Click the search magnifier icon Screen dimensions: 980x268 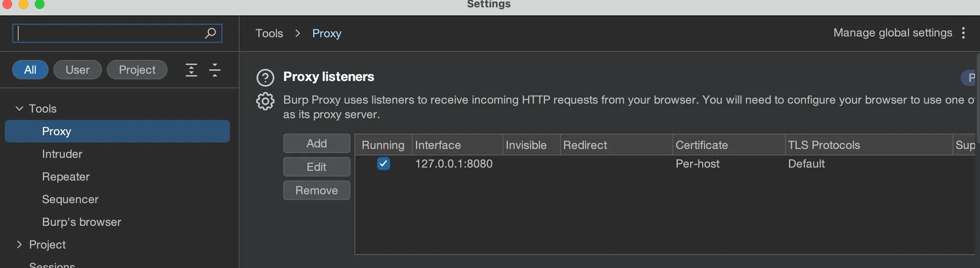pos(210,33)
